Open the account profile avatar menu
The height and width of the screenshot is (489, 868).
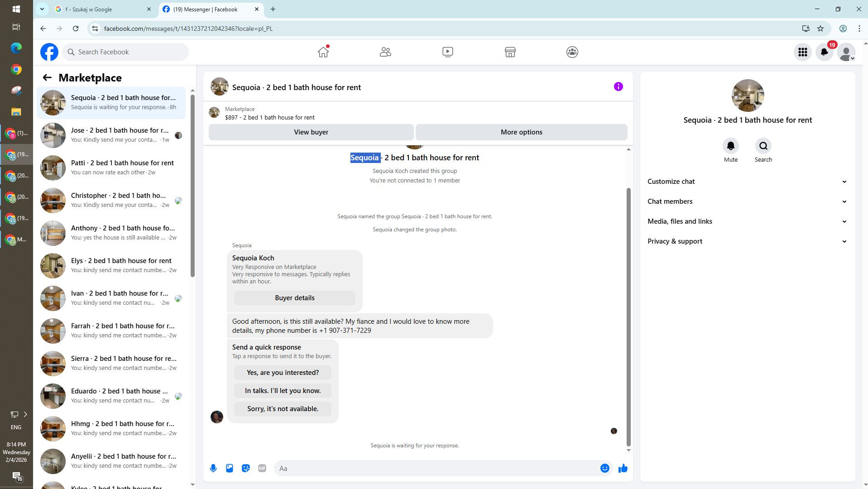click(846, 52)
